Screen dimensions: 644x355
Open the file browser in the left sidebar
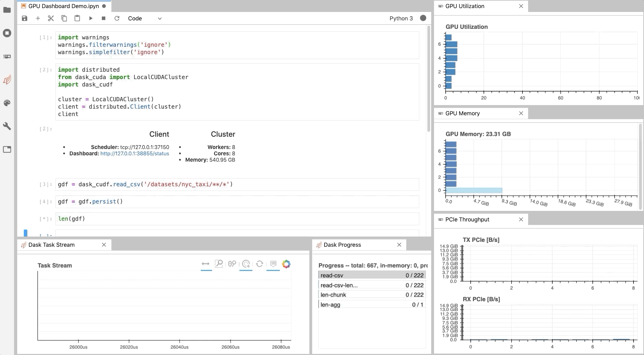click(7, 10)
